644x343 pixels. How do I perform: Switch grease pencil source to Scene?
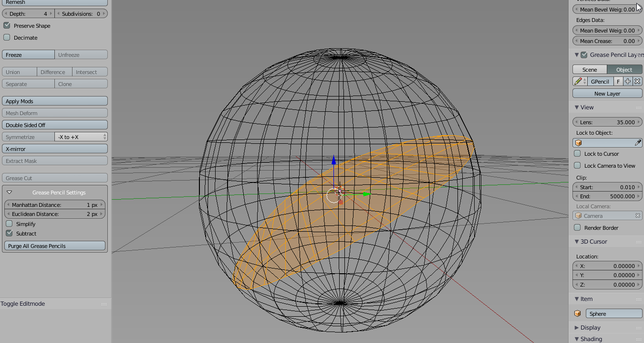[590, 70]
